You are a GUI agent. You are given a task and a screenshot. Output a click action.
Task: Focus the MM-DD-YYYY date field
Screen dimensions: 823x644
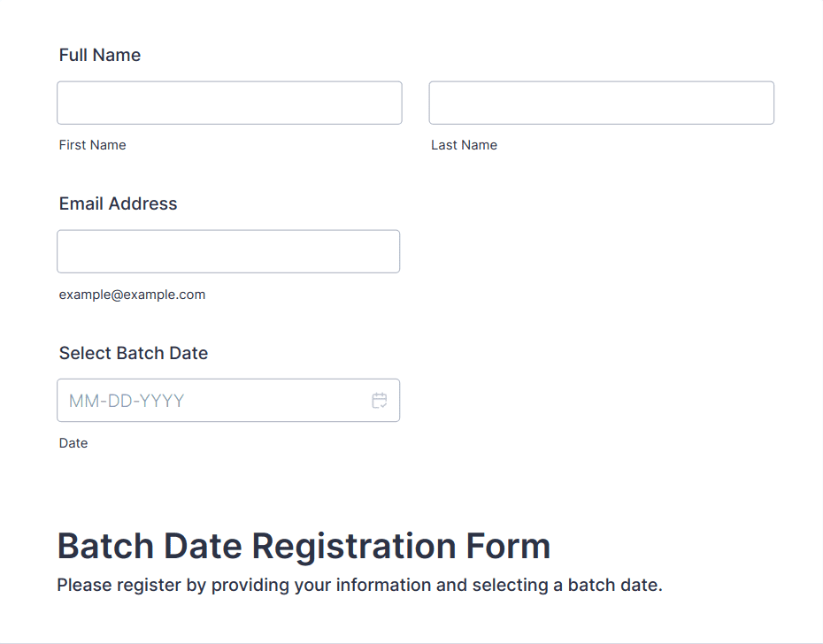coord(212,401)
